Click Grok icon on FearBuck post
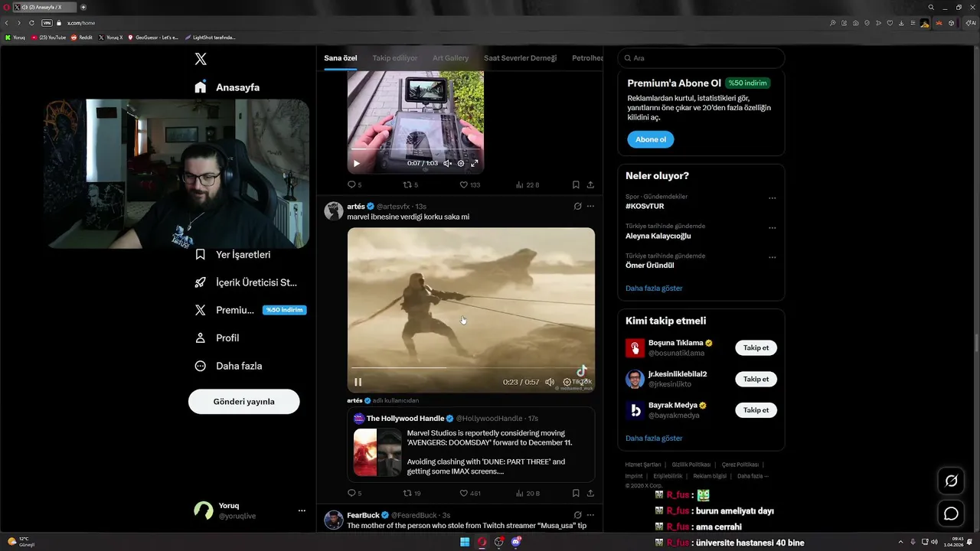980x551 pixels. [577, 515]
